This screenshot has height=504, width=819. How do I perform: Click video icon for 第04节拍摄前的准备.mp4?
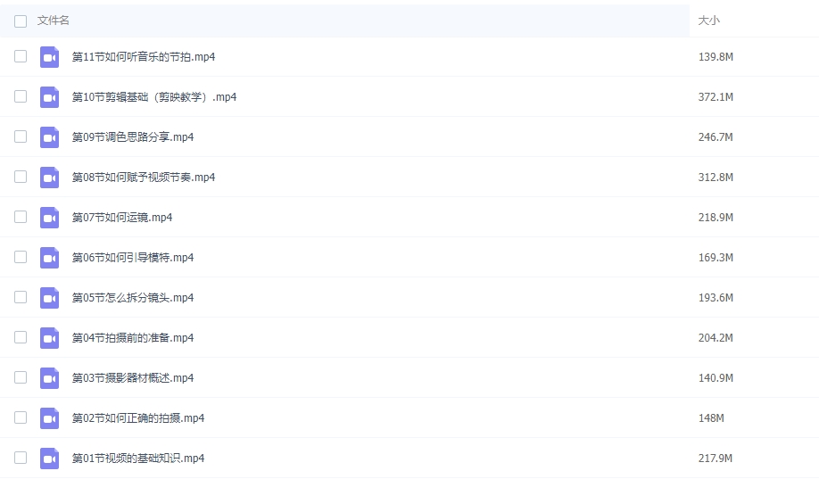(49, 338)
